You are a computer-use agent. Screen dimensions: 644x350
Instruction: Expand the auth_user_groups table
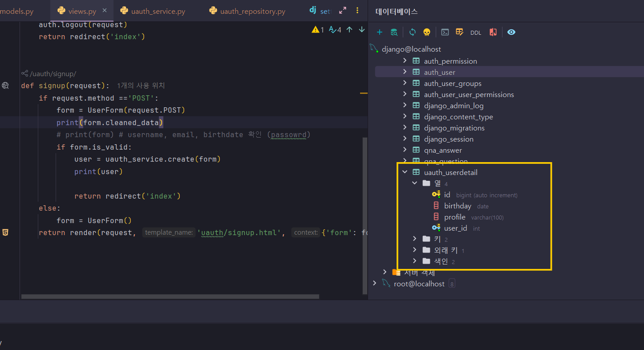[x=405, y=83]
